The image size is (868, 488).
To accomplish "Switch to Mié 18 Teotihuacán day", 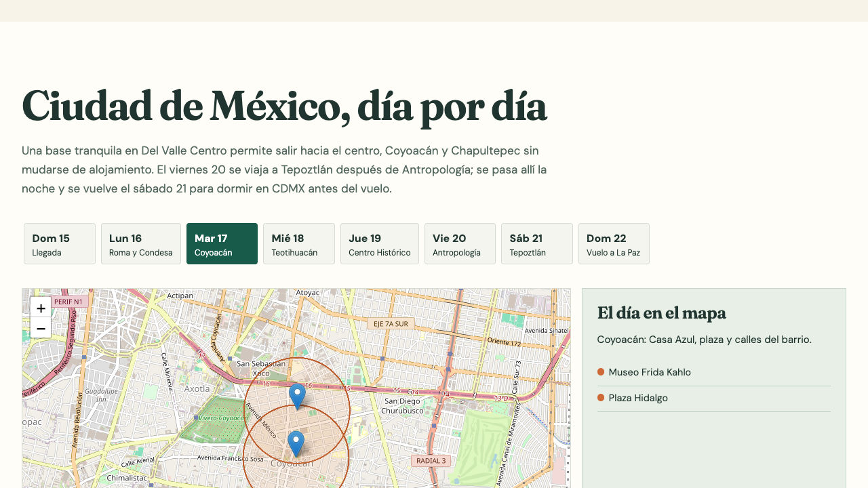I will pos(299,244).
